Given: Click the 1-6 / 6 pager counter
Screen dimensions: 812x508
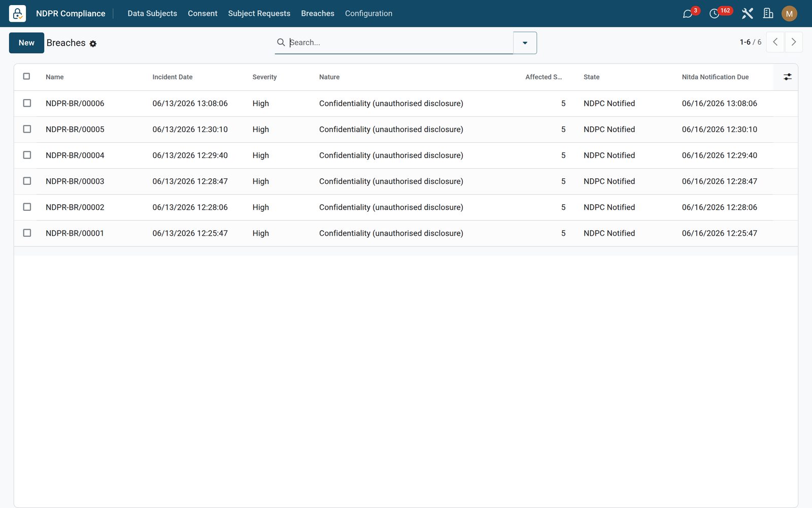Looking at the screenshot, I should pos(751,42).
